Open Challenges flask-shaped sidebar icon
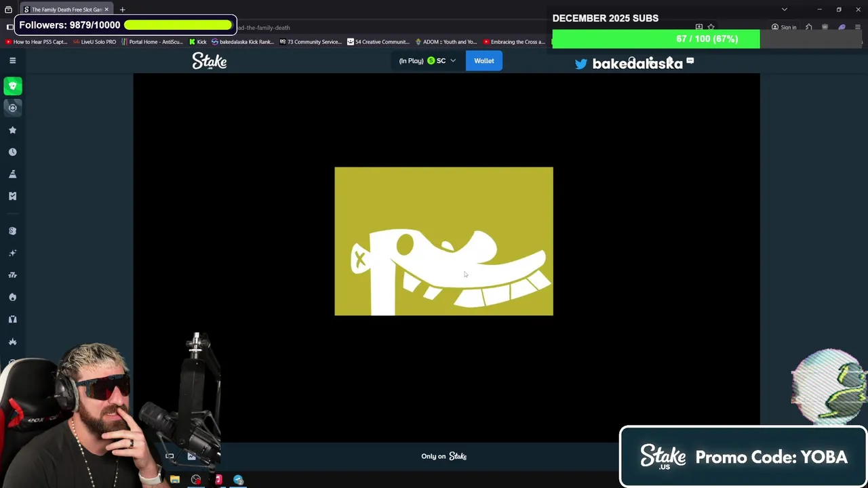The height and width of the screenshot is (488, 868). click(x=12, y=174)
